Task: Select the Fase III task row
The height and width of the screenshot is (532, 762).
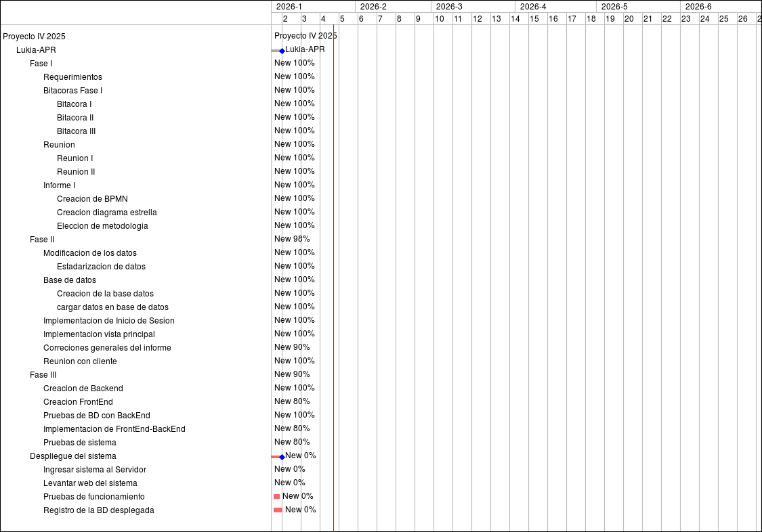Action: [43, 375]
